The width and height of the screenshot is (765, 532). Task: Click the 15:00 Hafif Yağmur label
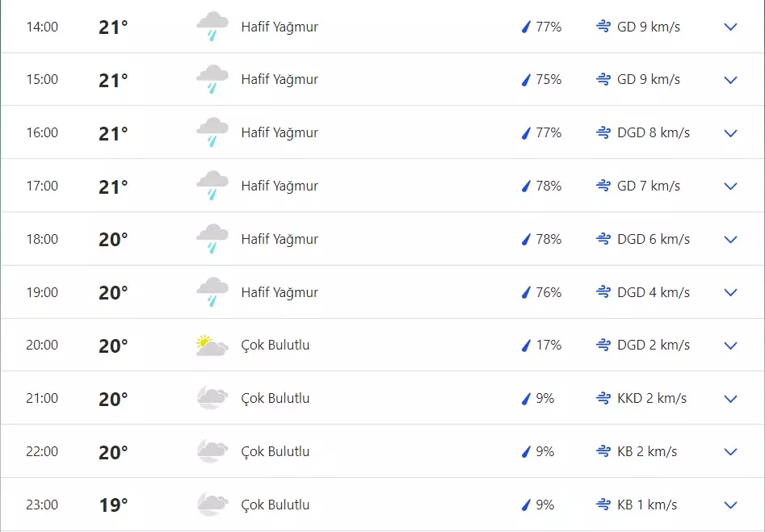pos(280,79)
